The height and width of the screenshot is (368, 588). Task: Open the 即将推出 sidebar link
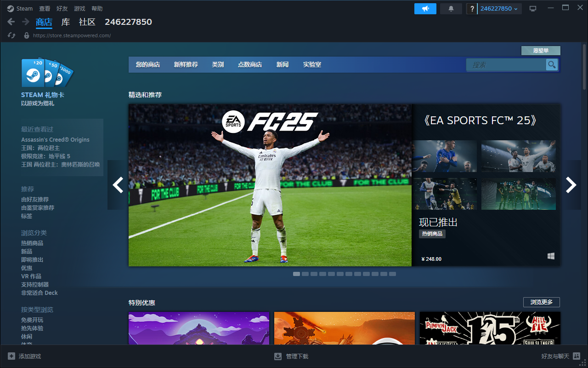[32, 260]
